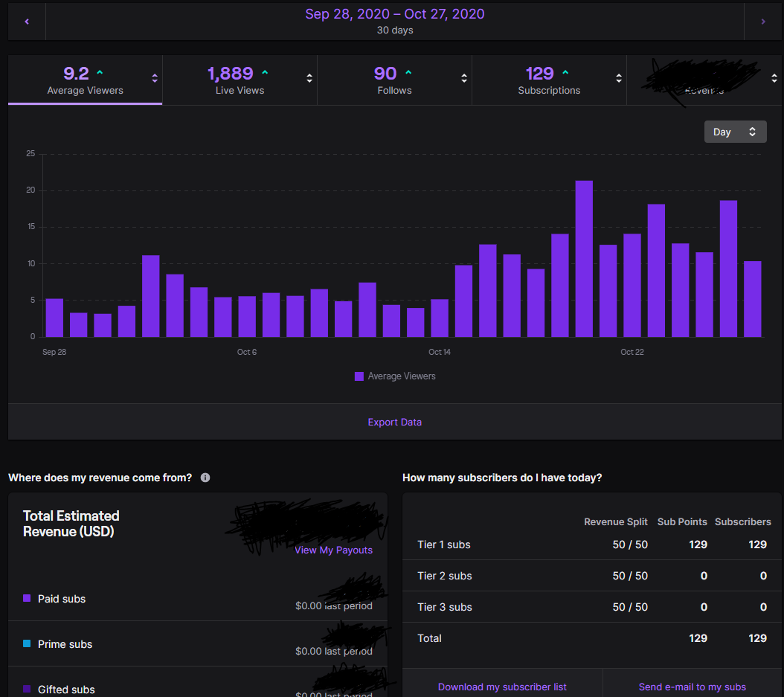Click the Revenue Split column header

point(615,522)
